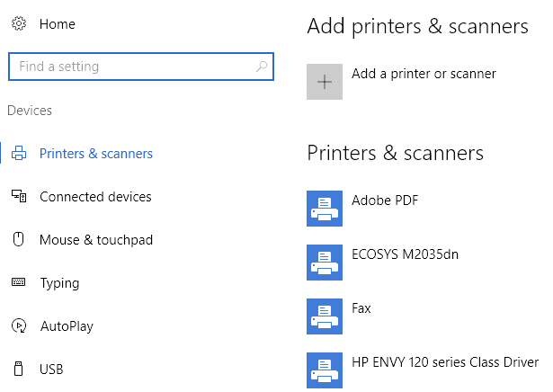
Task: Select the Adobe PDF printer icon
Action: (x=325, y=209)
